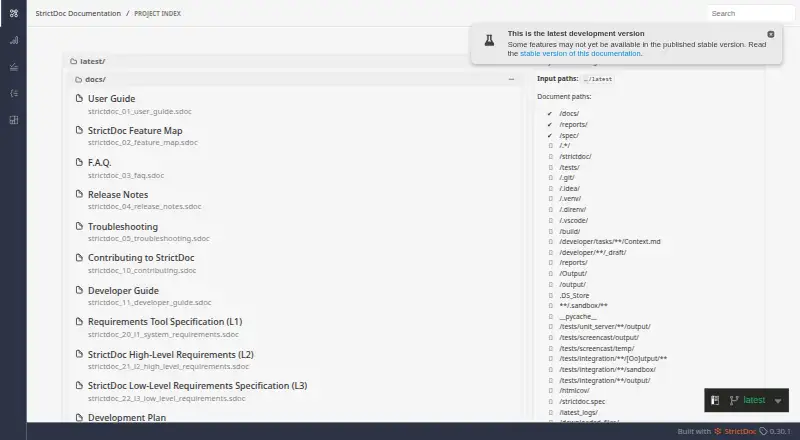Click the StrictDoc Documentation breadcrumb title

78,13
